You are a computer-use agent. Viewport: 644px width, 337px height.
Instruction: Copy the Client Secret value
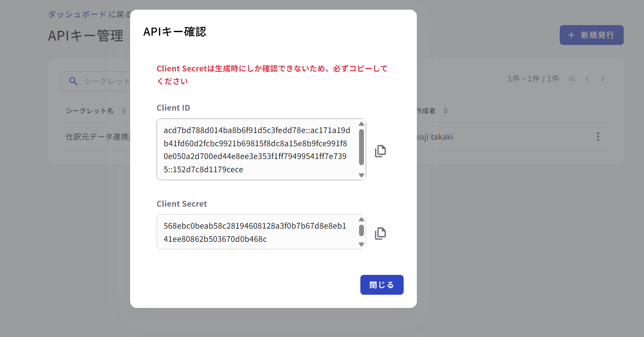pyautogui.click(x=380, y=233)
